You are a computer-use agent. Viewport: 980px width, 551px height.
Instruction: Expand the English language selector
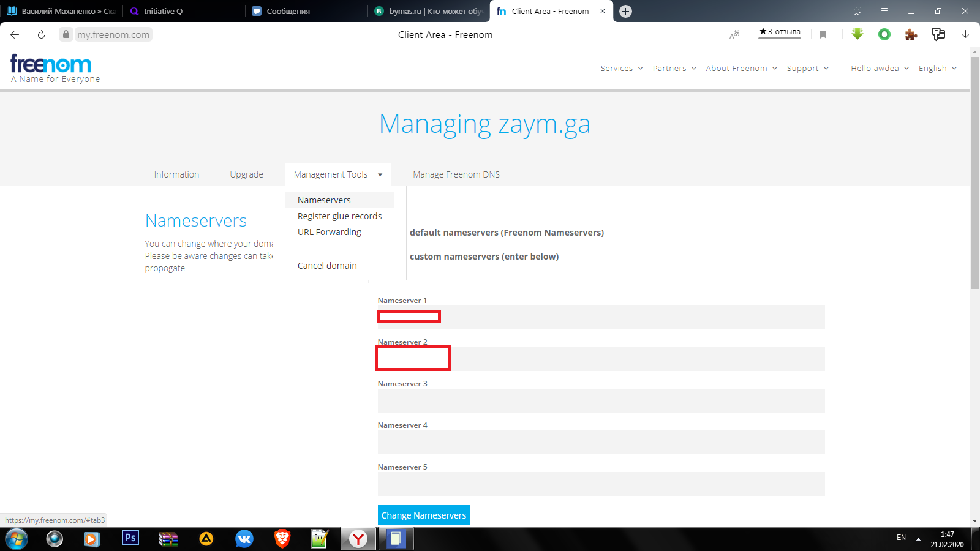pos(937,68)
